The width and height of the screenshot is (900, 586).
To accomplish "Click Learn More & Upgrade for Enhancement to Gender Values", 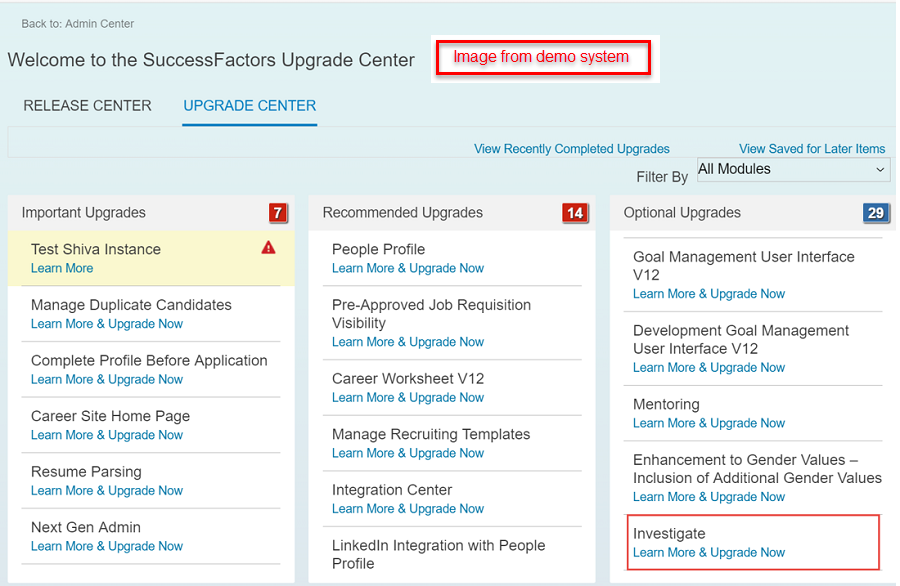I will coord(709,497).
